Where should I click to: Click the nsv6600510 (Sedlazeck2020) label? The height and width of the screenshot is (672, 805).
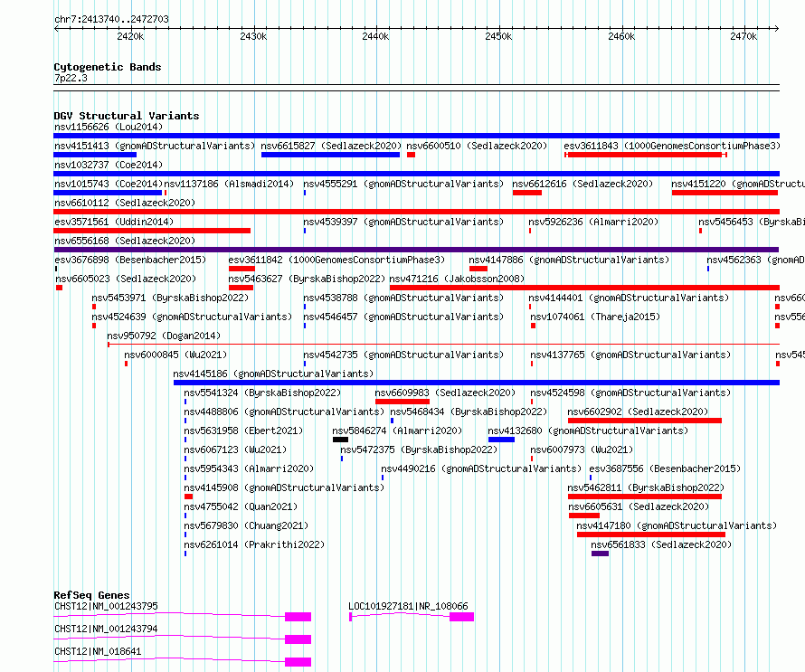coord(477,146)
